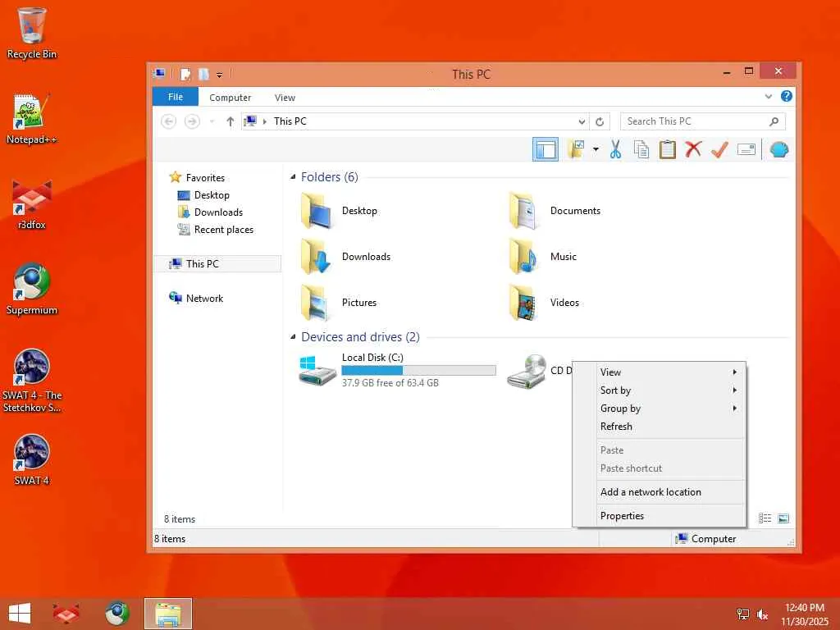Click quick access New folder icon in title bar
Image resolution: width=840 pixels, height=630 pixels.
point(203,75)
